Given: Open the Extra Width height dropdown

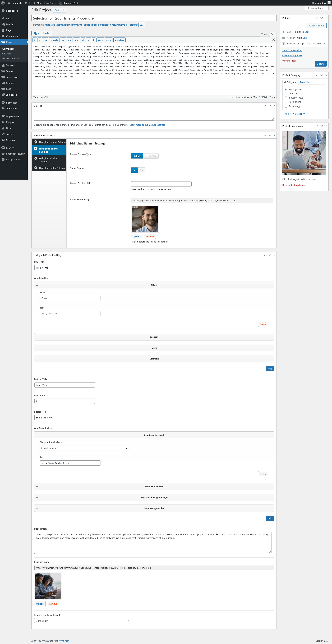Looking at the screenshot, I should tap(82, 620).
